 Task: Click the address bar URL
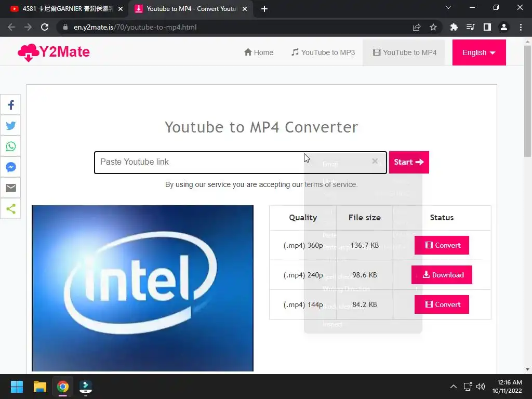coord(135,27)
